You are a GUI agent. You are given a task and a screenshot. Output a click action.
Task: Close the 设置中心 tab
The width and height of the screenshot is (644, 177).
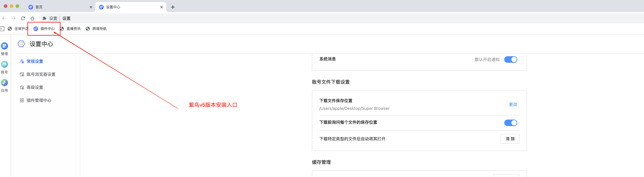click(x=161, y=7)
